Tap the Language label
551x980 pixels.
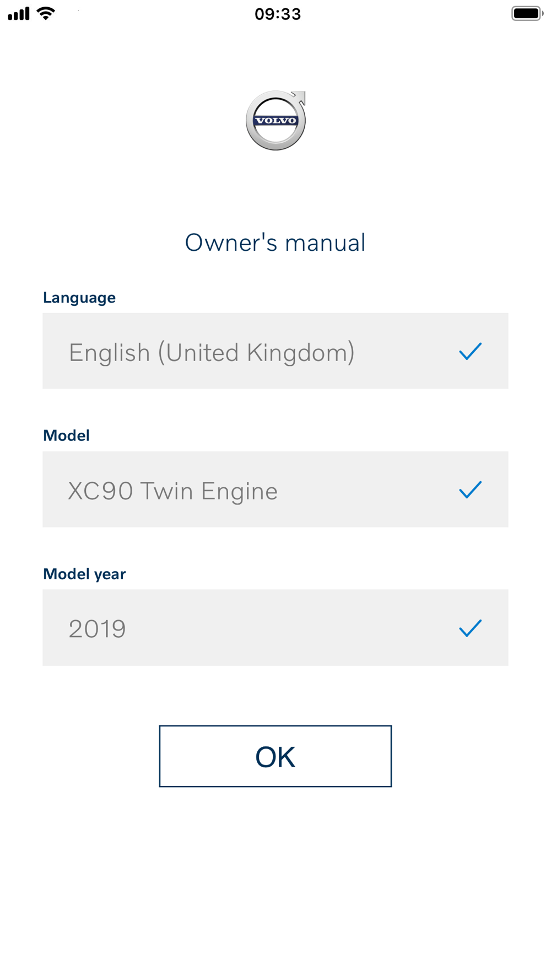click(79, 298)
